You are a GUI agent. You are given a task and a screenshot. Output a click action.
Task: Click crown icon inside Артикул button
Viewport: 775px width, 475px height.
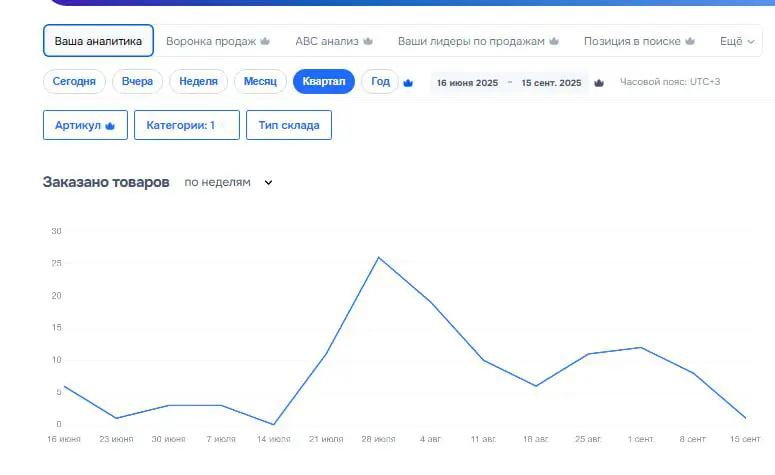tap(110, 126)
